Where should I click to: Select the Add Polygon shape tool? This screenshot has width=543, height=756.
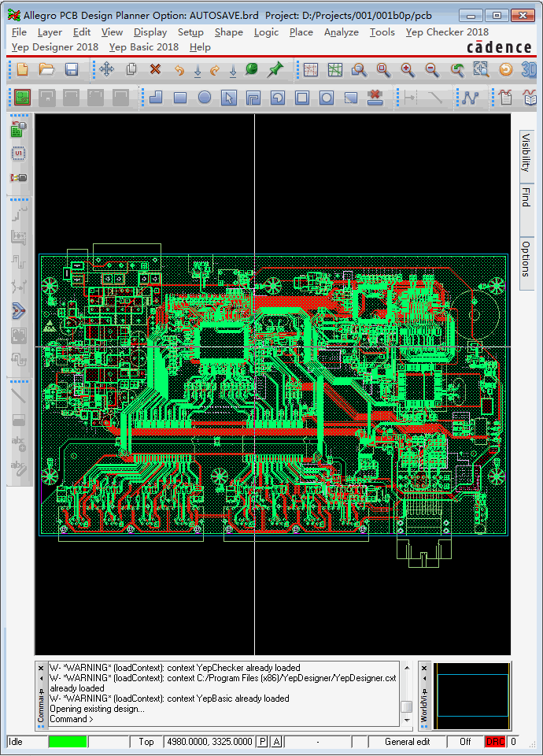156,98
